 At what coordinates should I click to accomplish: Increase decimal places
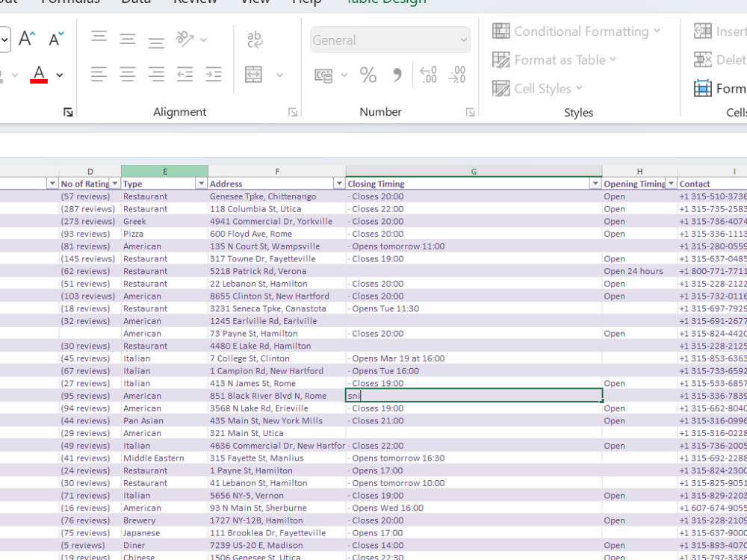(428, 75)
